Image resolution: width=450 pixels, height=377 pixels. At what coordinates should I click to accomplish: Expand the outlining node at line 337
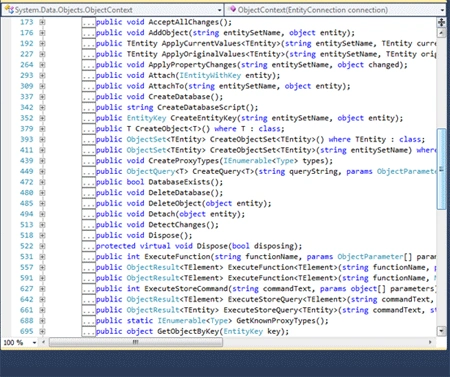(42, 97)
